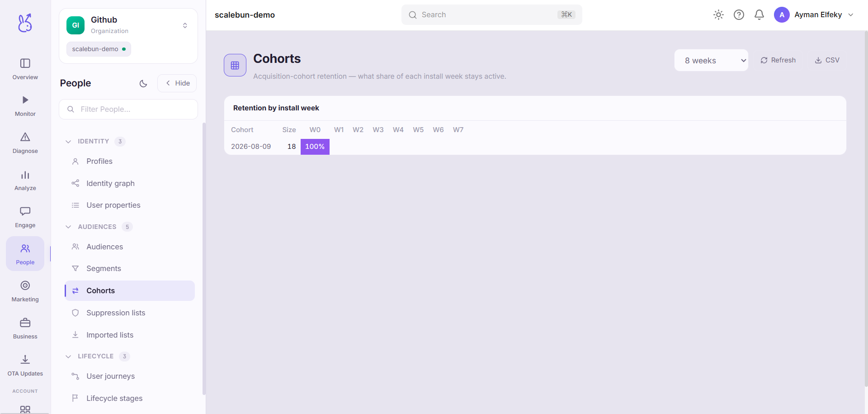Click the Scalebun rabbit logo
This screenshot has width=868, height=414.
click(x=25, y=23)
